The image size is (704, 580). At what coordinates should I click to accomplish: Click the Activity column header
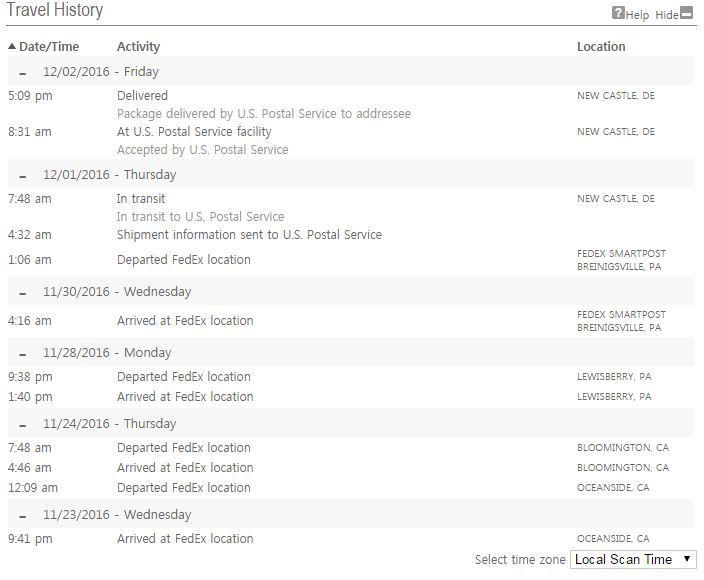coord(138,47)
